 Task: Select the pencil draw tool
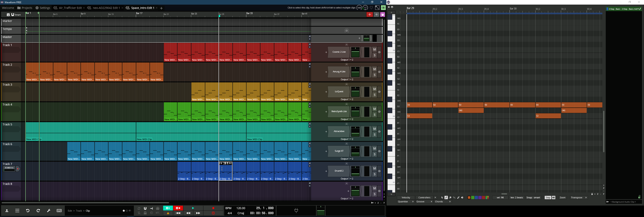(446, 198)
